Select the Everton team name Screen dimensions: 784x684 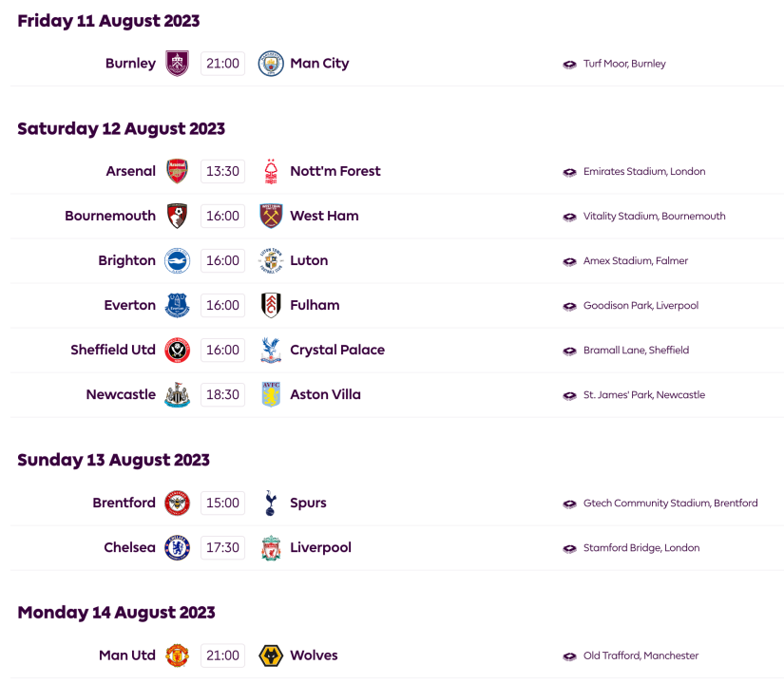(129, 305)
